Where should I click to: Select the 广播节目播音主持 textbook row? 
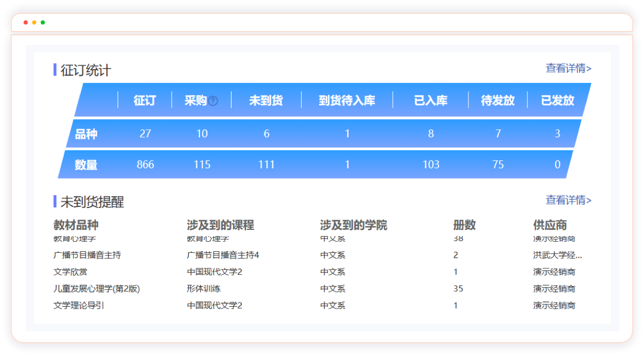(87, 255)
